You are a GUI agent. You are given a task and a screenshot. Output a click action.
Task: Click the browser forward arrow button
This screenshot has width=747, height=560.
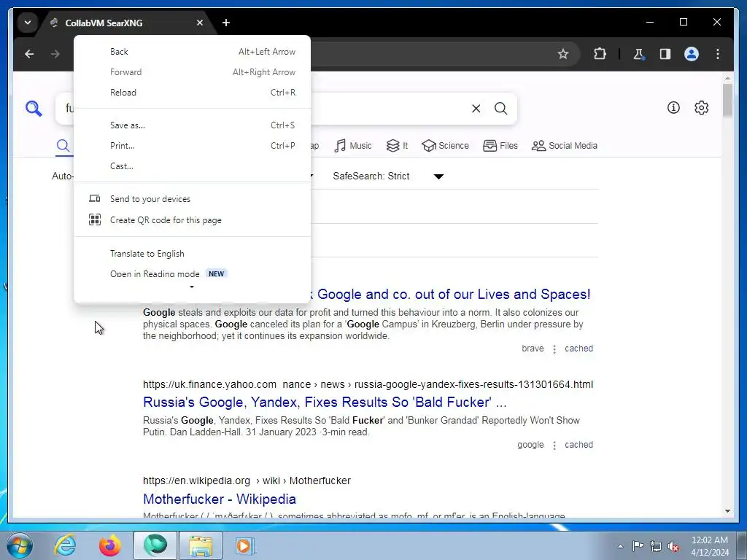point(55,54)
